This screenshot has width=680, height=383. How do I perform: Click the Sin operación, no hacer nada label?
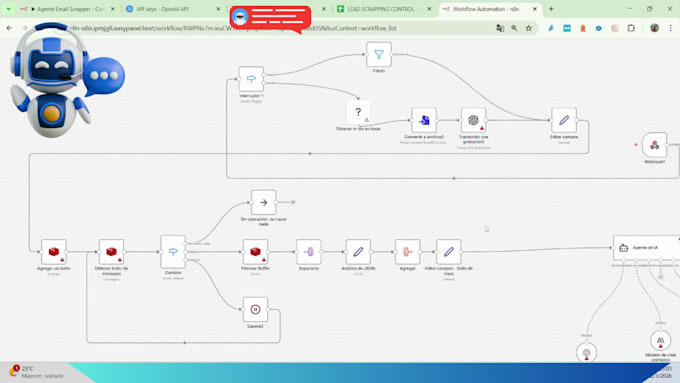[263, 221]
